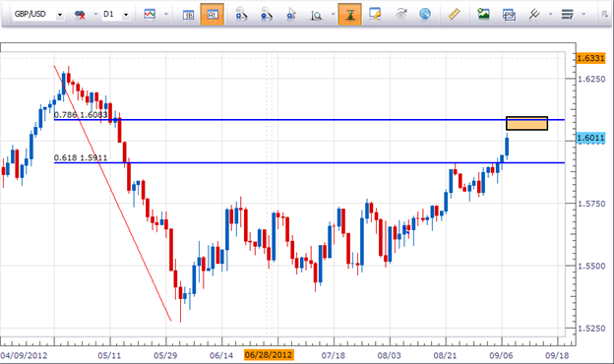Select the orange rectangle target zone

click(526, 123)
